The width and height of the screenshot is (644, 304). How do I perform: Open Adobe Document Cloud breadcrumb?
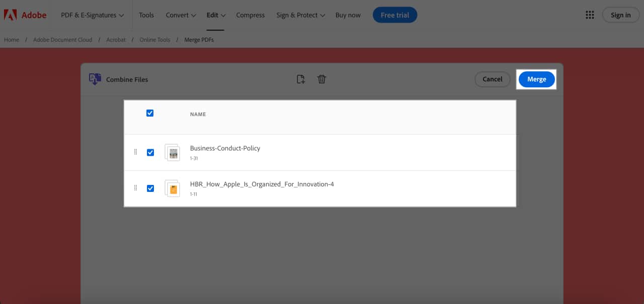(63, 40)
